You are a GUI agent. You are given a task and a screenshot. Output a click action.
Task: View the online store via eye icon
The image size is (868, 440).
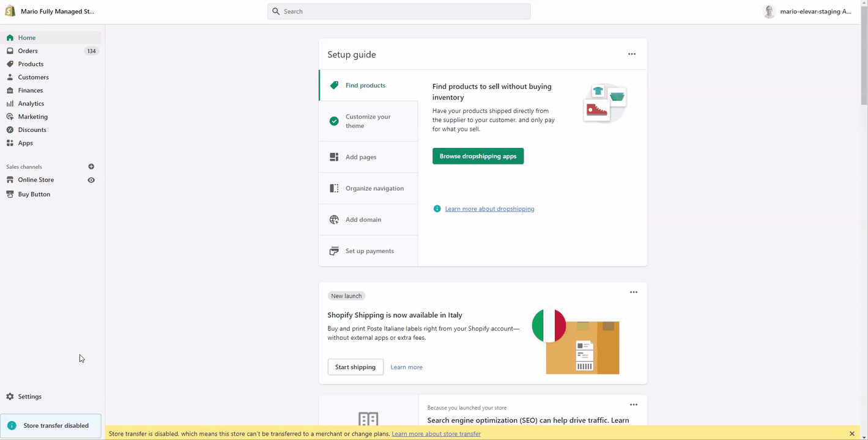[91, 180]
